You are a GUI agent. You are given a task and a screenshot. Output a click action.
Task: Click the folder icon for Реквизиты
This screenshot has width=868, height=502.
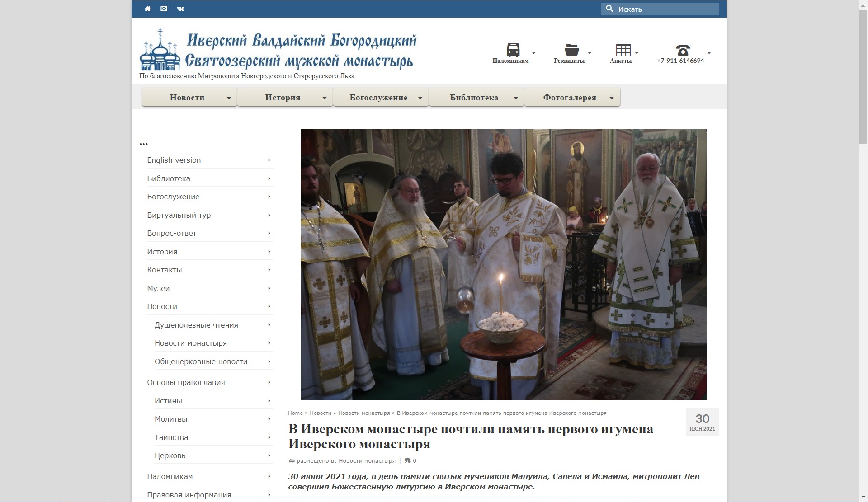572,49
